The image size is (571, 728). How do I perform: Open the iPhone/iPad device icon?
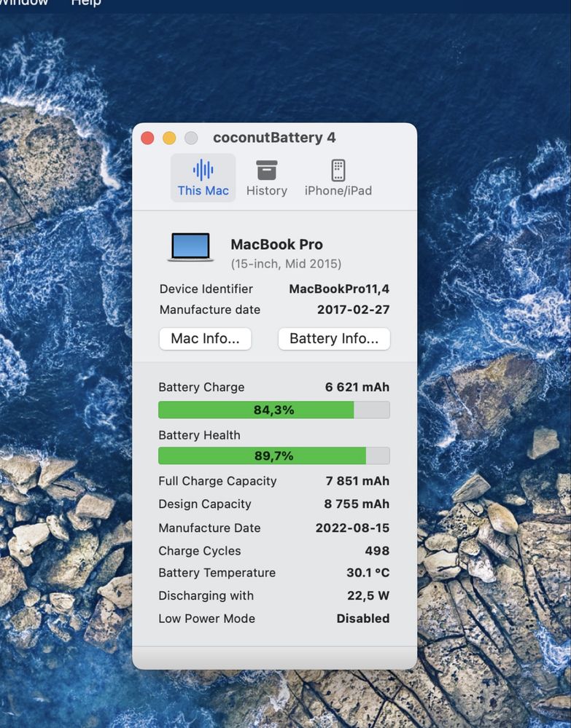click(x=338, y=170)
